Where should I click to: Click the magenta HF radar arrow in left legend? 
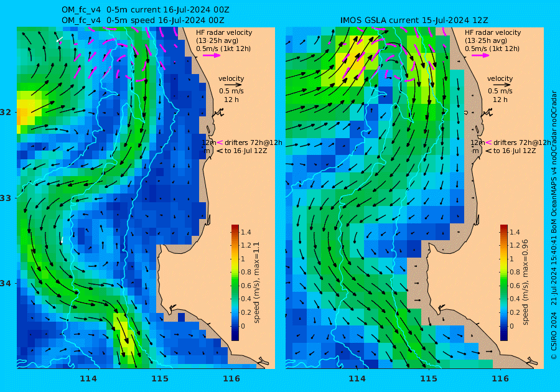tap(212, 55)
